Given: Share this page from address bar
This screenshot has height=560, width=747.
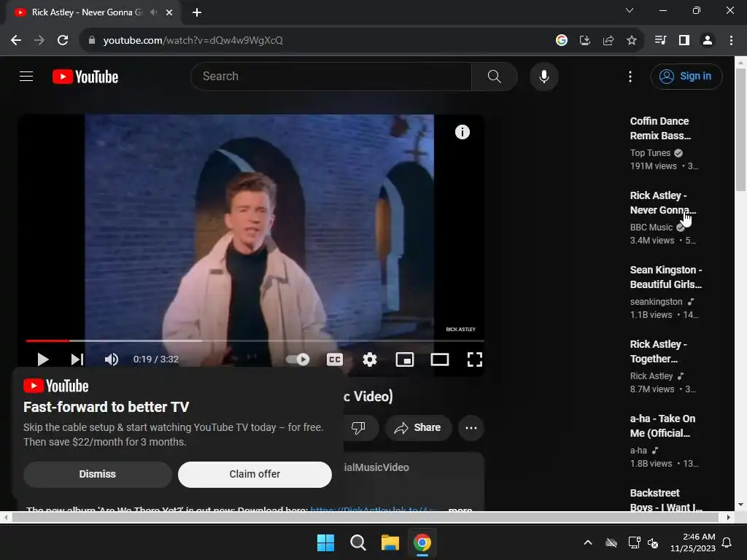Looking at the screenshot, I should click(608, 41).
